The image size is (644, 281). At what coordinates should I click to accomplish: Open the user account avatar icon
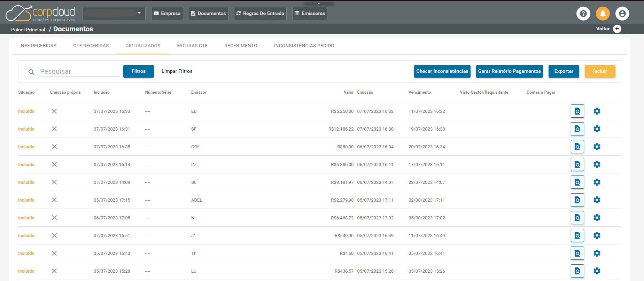pos(622,14)
